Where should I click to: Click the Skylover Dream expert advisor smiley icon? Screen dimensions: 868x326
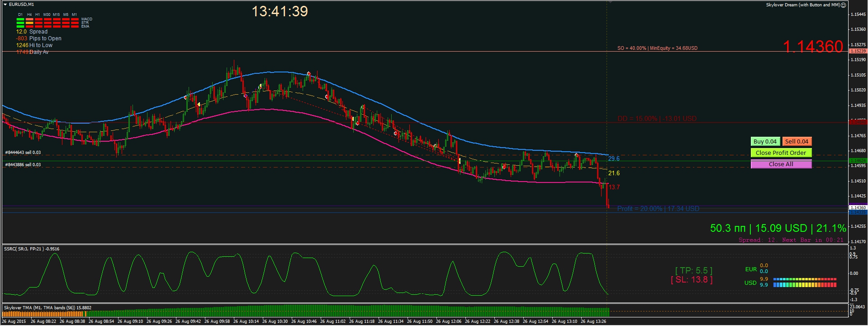tap(844, 5)
